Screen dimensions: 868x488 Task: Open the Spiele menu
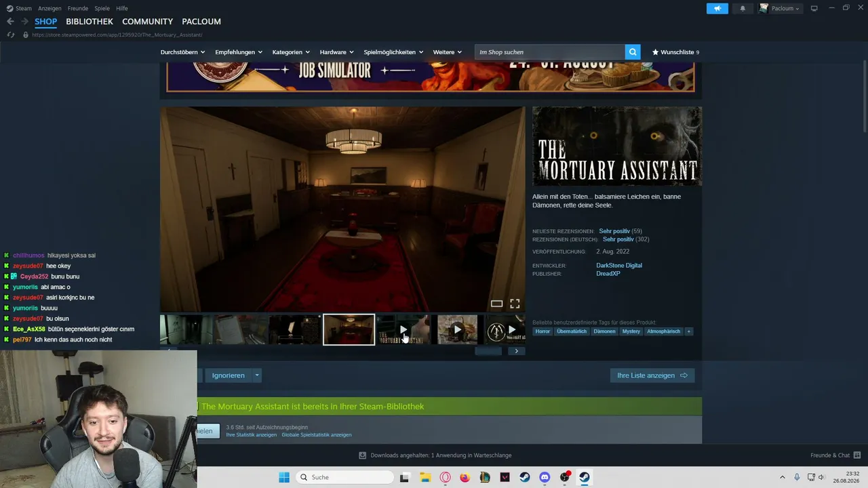click(102, 8)
